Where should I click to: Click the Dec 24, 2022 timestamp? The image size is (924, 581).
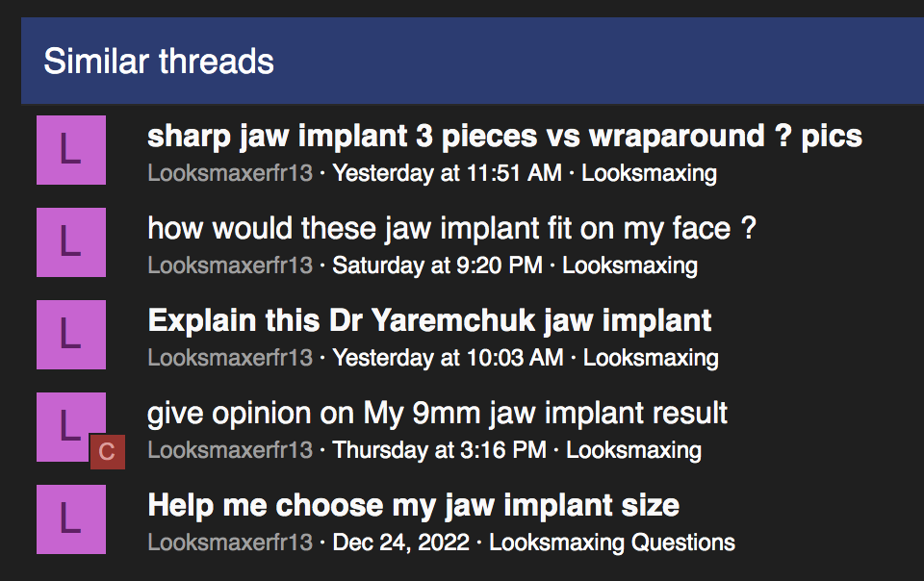(400, 543)
